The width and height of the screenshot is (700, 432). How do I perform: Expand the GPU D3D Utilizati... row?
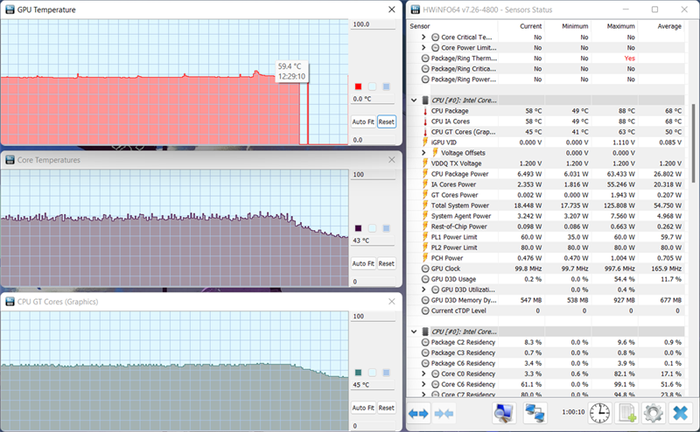click(x=424, y=290)
